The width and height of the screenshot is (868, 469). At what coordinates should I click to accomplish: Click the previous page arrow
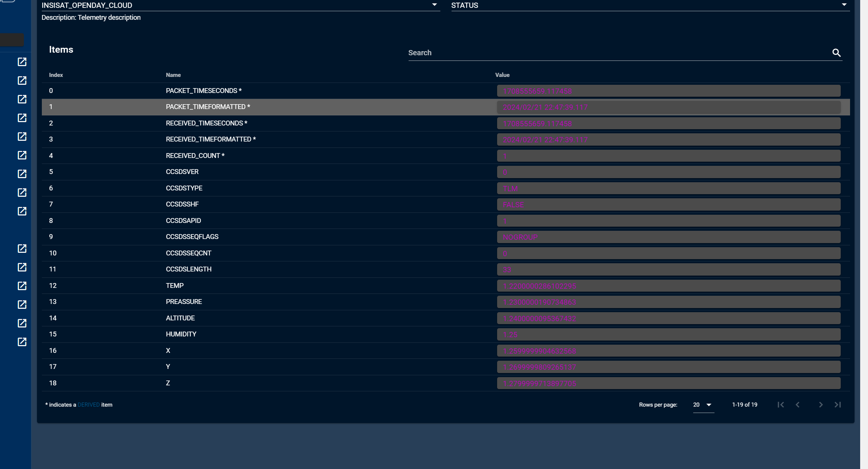pyautogui.click(x=798, y=405)
